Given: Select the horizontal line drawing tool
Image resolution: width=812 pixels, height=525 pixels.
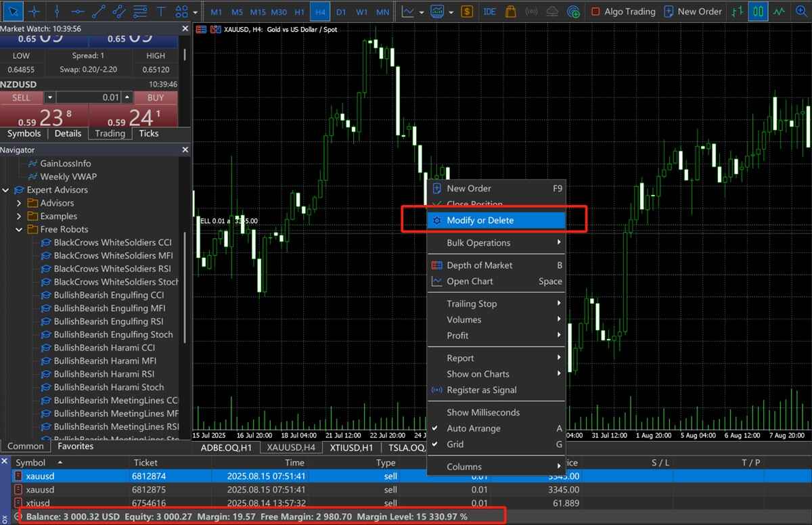Looking at the screenshot, I should (x=78, y=12).
